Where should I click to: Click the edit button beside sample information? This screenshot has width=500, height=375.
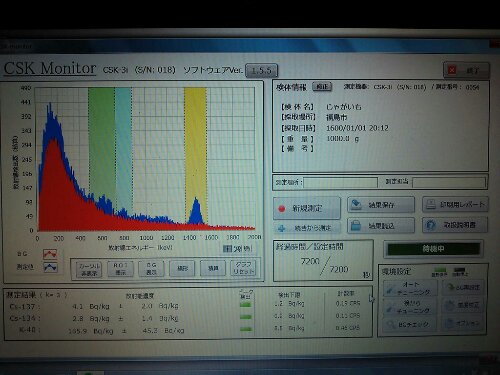point(322,87)
